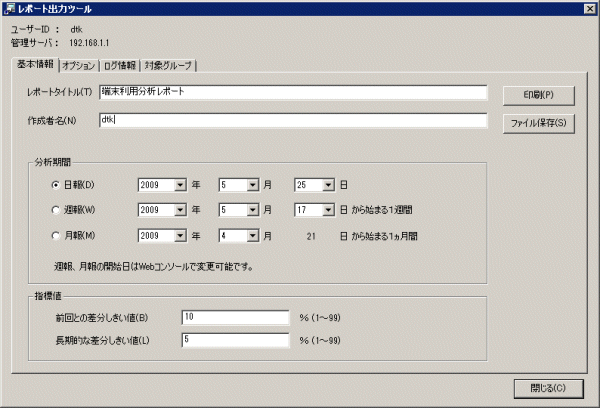Click the 指標値 group label
This screenshot has height=408, width=600.
tap(48, 296)
